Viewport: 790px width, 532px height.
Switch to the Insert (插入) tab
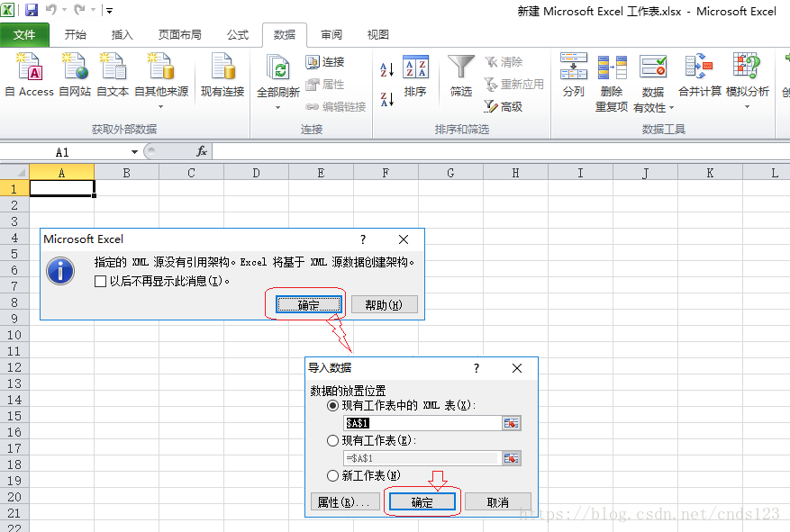122,35
